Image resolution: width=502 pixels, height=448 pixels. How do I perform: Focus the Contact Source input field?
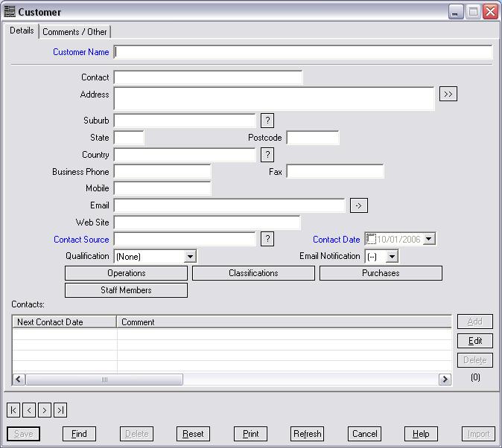[x=185, y=239]
